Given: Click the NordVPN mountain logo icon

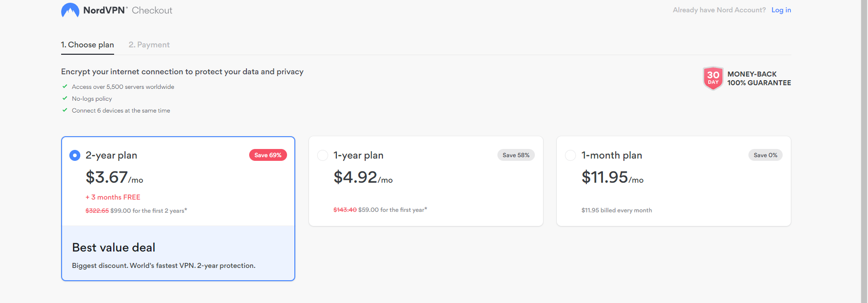Looking at the screenshot, I should click(x=70, y=10).
